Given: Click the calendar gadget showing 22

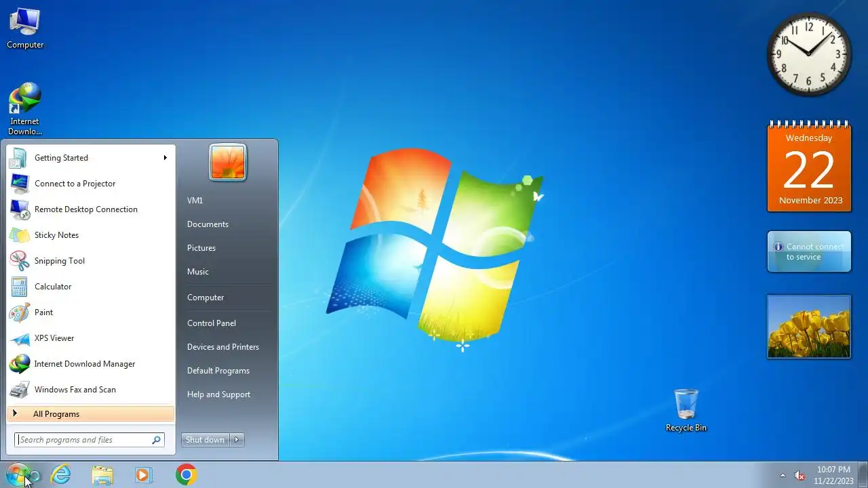Looking at the screenshot, I should (809, 167).
